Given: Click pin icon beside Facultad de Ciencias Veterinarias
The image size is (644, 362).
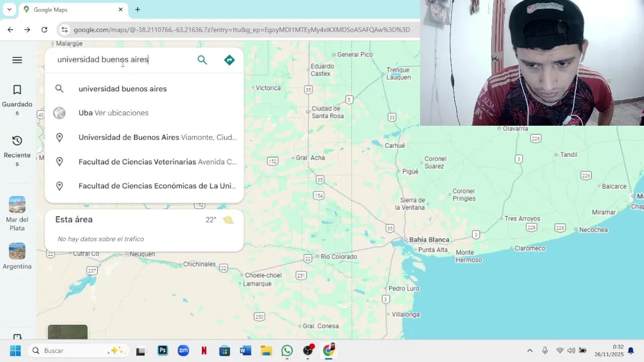Looking at the screenshot, I should point(59,161).
